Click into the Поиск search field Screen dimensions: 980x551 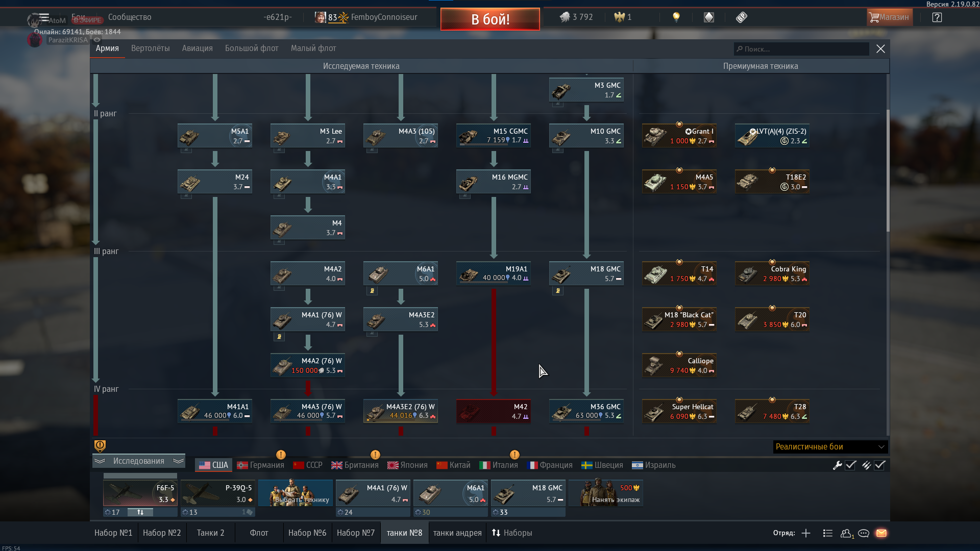[801, 49]
